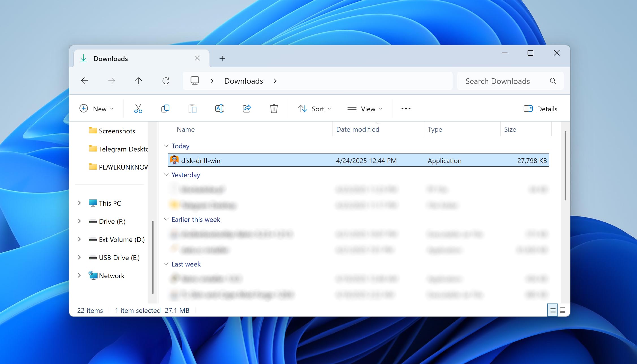Image resolution: width=637 pixels, height=364 pixels.
Task: Select the disk-drill-win file name
Action: pos(201,161)
